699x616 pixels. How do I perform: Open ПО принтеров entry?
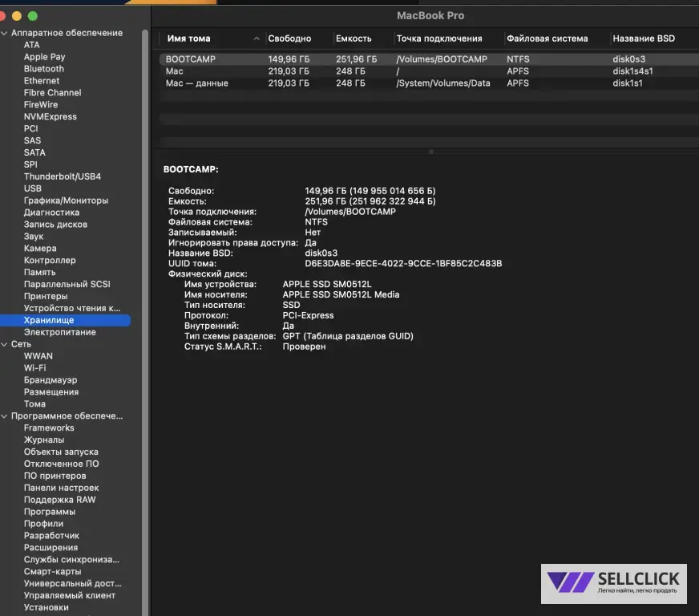point(55,476)
